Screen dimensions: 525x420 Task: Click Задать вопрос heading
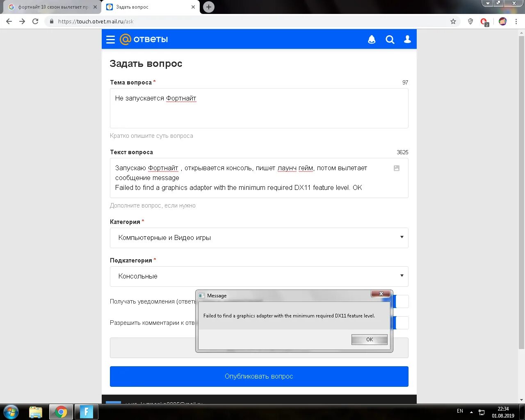point(146,64)
